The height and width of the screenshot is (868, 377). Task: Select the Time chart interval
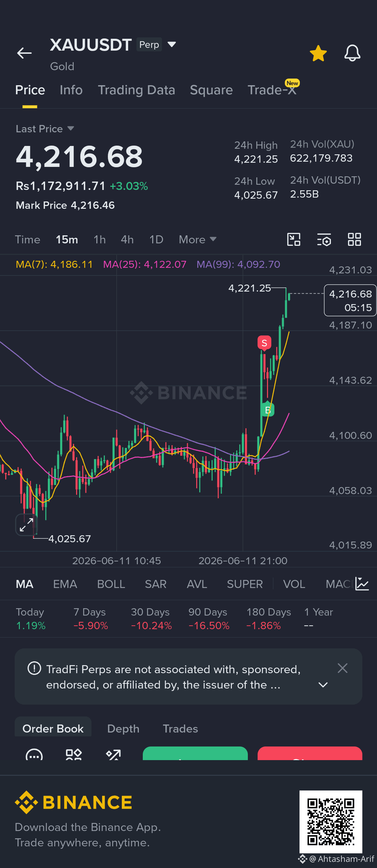(28, 240)
